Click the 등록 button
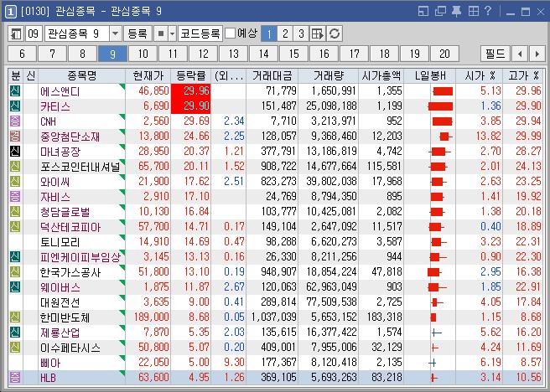 pyautogui.click(x=137, y=34)
